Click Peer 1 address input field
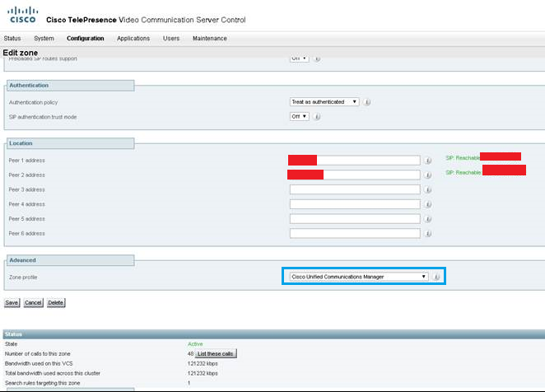The image size is (545, 392). click(x=355, y=161)
